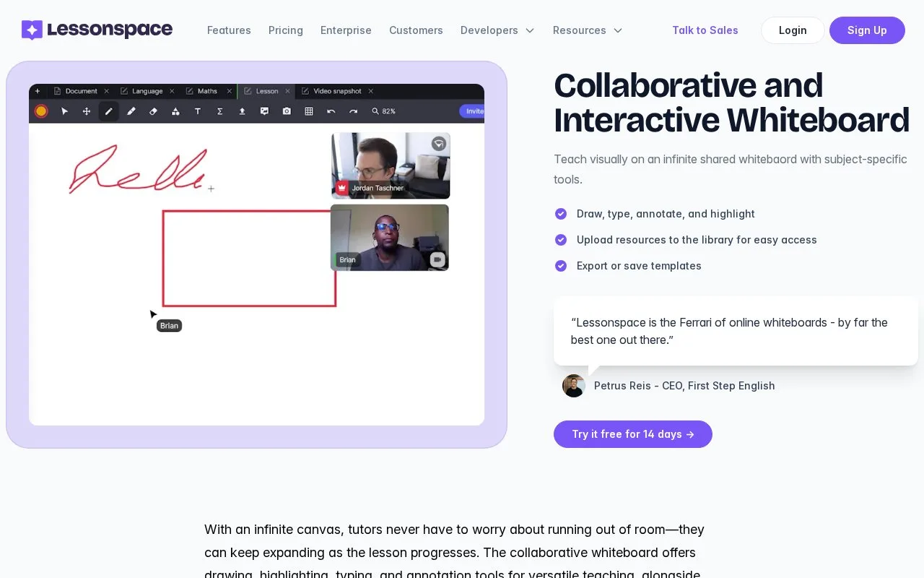Click the camera snapshot icon

click(x=287, y=111)
